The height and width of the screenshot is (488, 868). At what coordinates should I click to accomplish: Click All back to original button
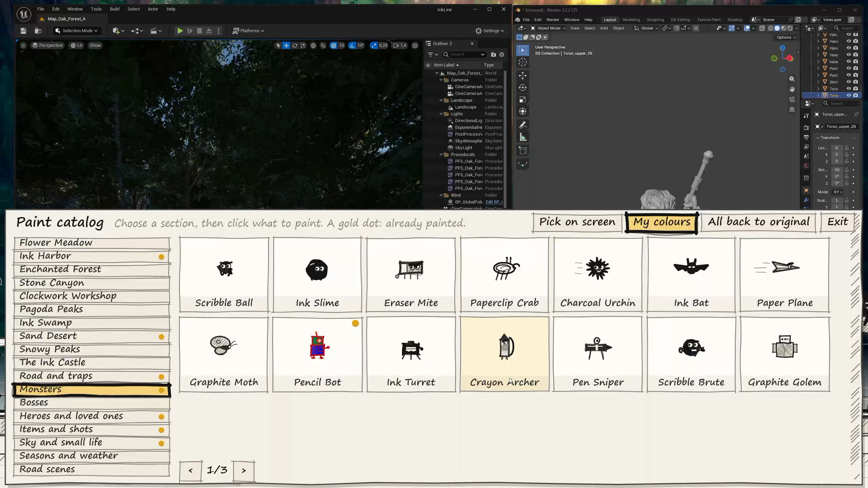(758, 222)
